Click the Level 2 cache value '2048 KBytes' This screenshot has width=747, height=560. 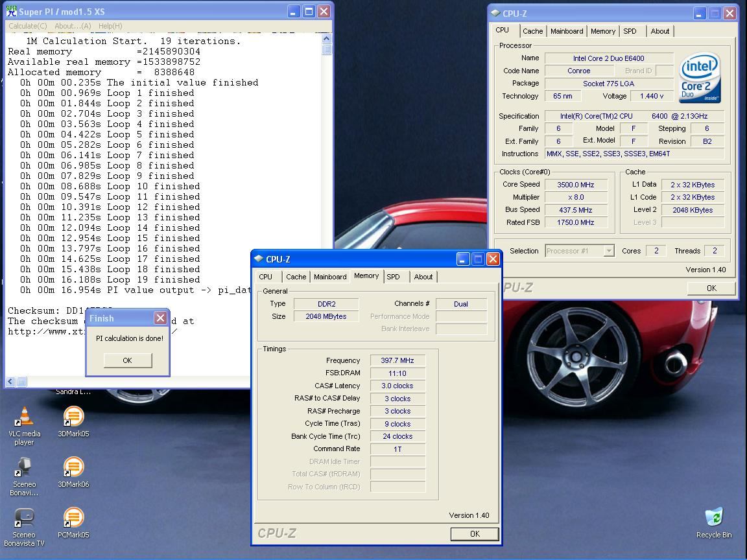click(x=693, y=210)
